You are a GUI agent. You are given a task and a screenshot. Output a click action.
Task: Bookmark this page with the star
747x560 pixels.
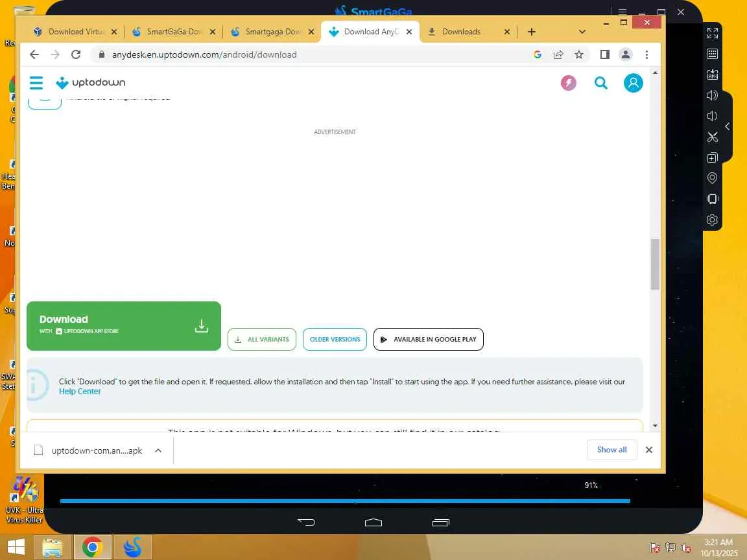tap(579, 54)
